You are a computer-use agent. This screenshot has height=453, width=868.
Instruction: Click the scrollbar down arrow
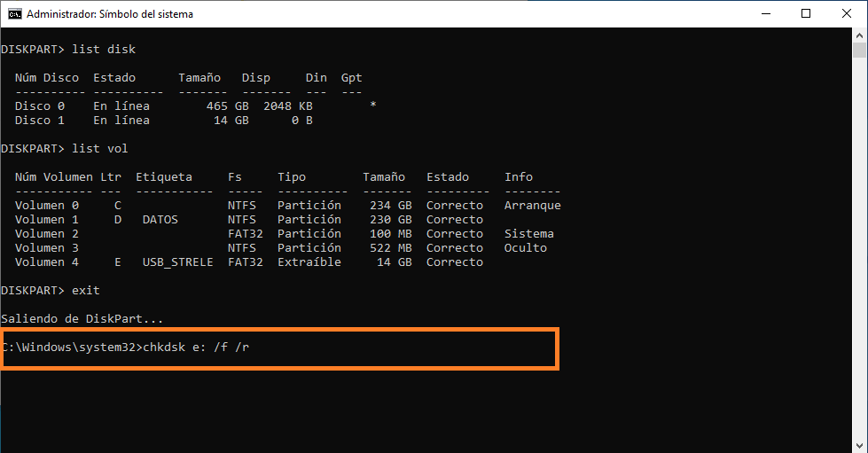coord(860,445)
